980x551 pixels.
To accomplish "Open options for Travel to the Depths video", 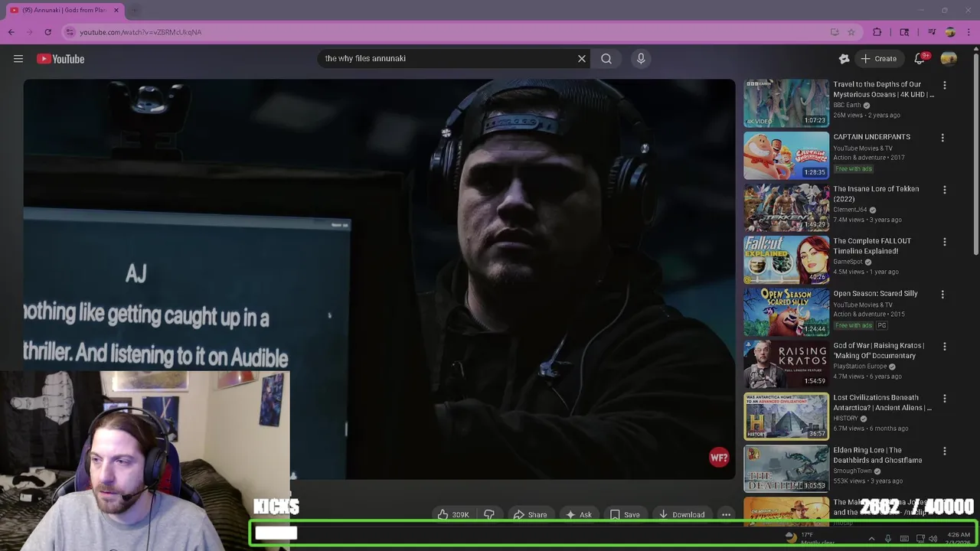I will (x=944, y=85).
